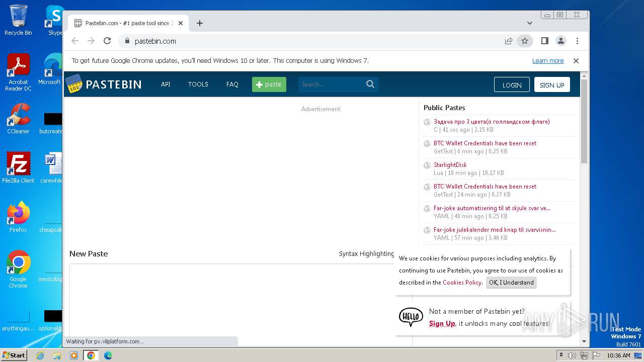Click the Public Pastes heading
The image size is (644, 362).
(x=444, y=108)
